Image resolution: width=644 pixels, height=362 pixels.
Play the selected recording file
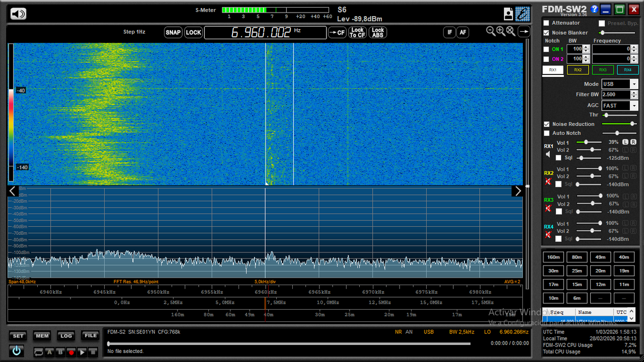(x=82, y=352)
